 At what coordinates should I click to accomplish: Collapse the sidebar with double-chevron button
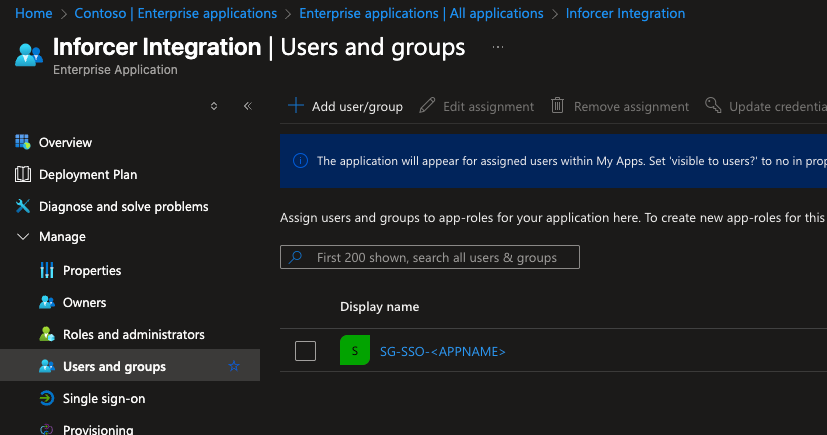pos(247,106)
